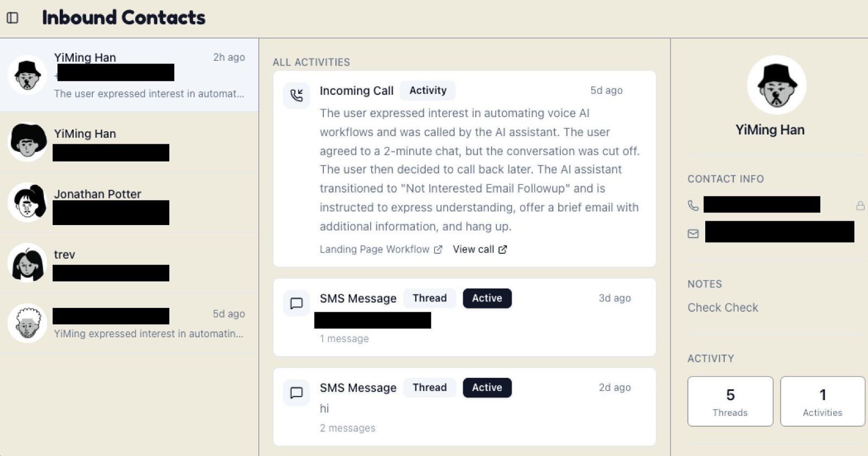This screenshot has height=456, width=868.
Task: Open the Landing Page Workflow external link
Action: 381,249
